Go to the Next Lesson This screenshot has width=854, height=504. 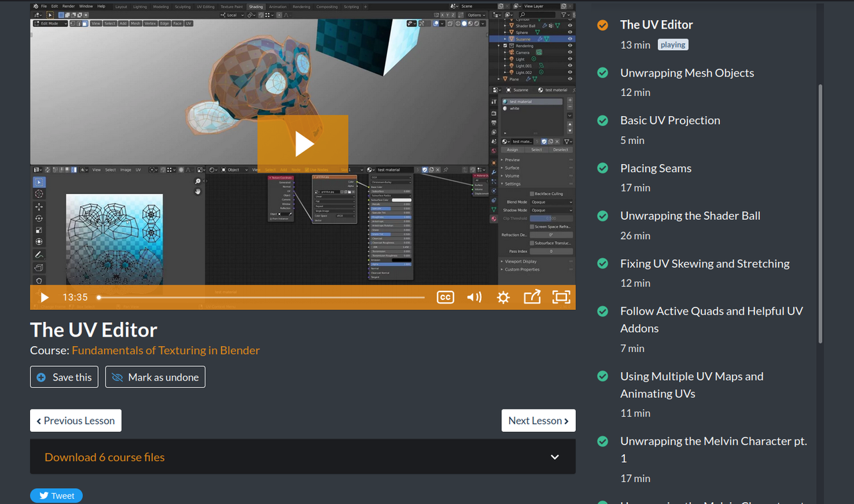(538, 421)
